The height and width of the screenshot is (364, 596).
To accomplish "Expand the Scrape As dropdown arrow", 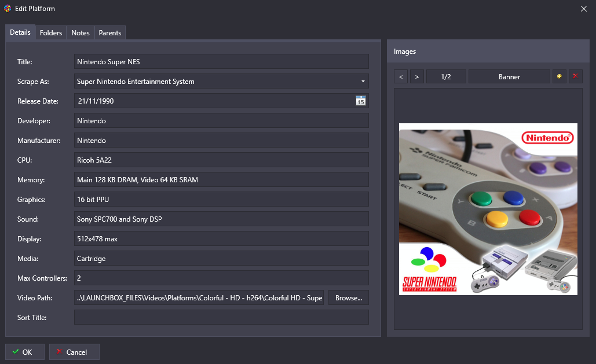I will pyautogui.click(x=363, y=82).
